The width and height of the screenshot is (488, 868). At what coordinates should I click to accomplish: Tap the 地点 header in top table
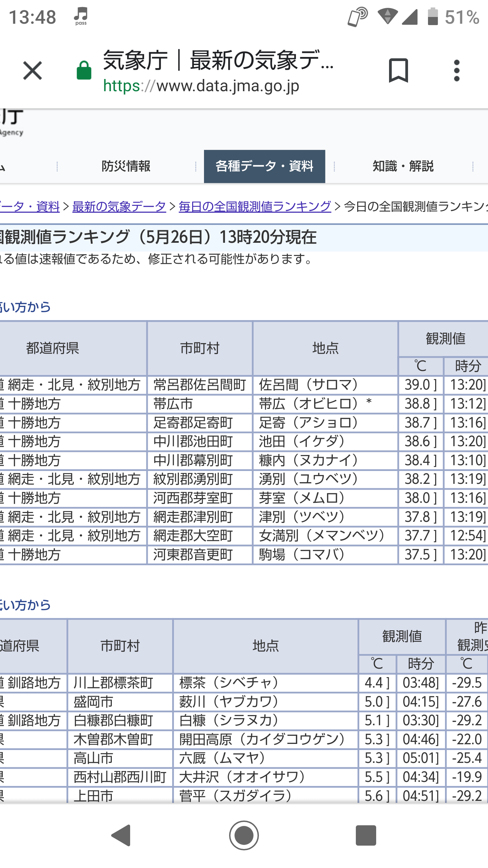coord(325,348)
